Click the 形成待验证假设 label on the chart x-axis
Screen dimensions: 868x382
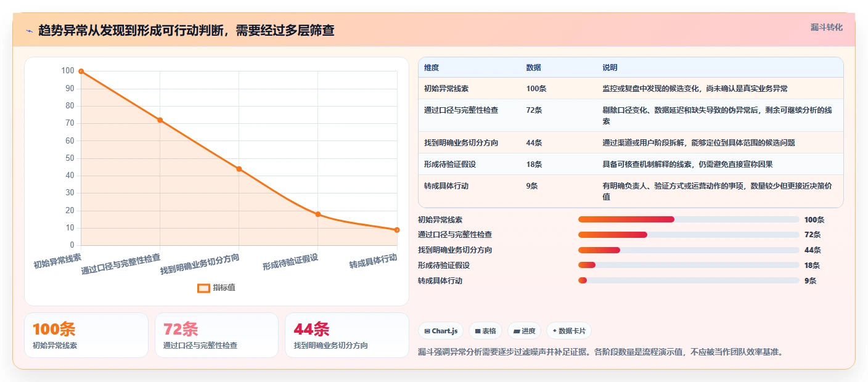click(290, 262)
